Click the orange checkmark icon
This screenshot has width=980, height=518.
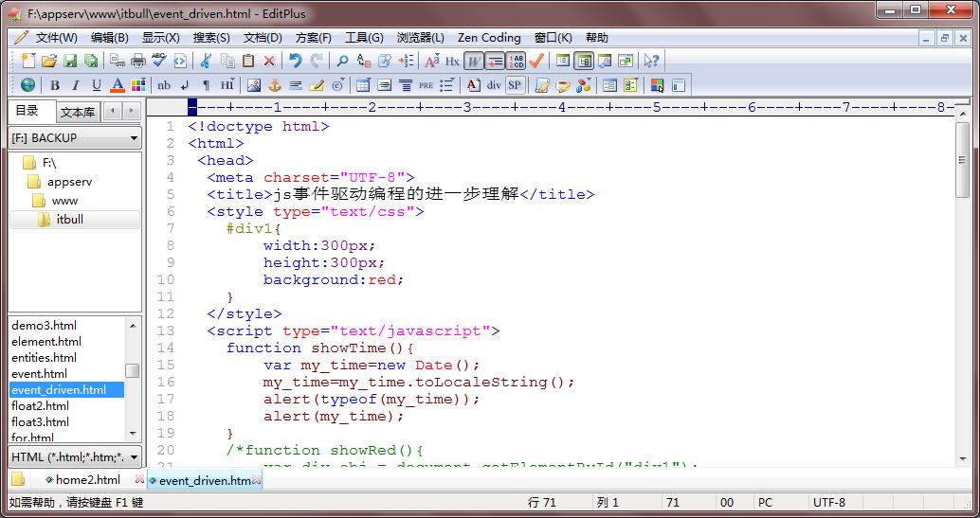[536, 61]
